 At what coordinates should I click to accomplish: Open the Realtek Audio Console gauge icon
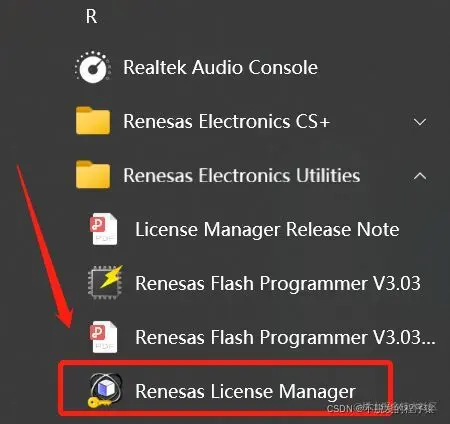pos(93,67)
